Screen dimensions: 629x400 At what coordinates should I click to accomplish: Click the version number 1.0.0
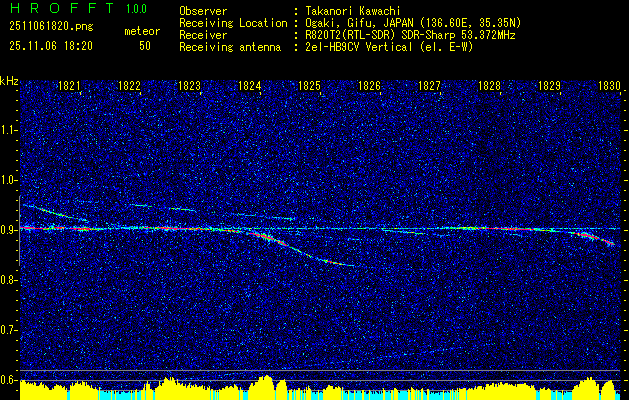point(136,9)
